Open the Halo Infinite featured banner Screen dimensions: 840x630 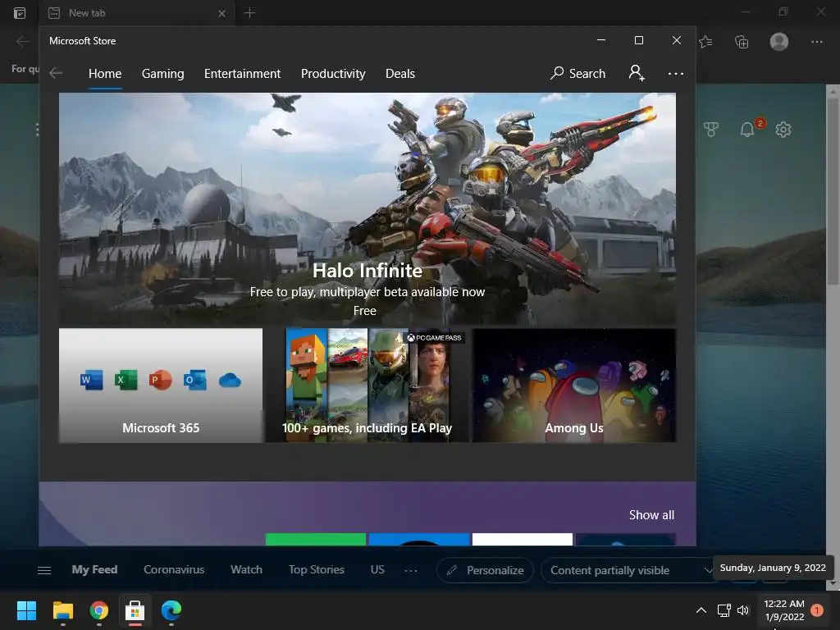(367, 210)
